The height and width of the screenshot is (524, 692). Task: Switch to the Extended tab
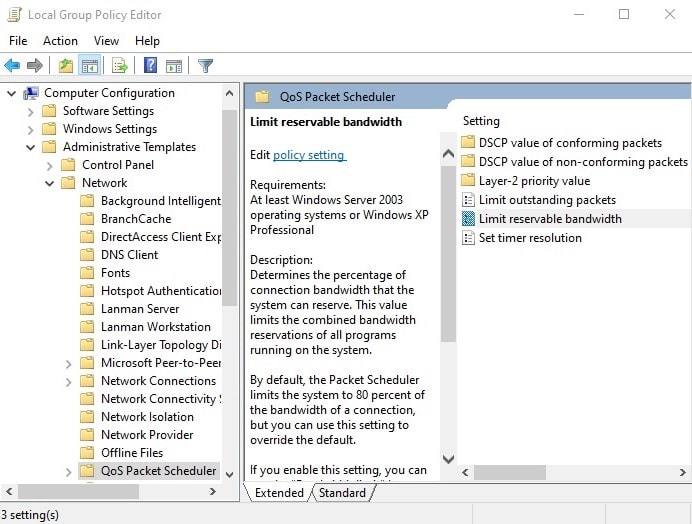click(279, 493)
